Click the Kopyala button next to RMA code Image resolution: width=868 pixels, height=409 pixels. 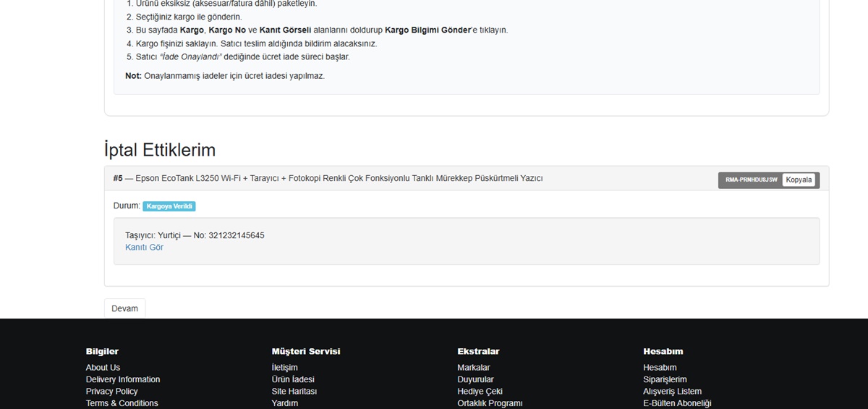[x=799, y=180]
